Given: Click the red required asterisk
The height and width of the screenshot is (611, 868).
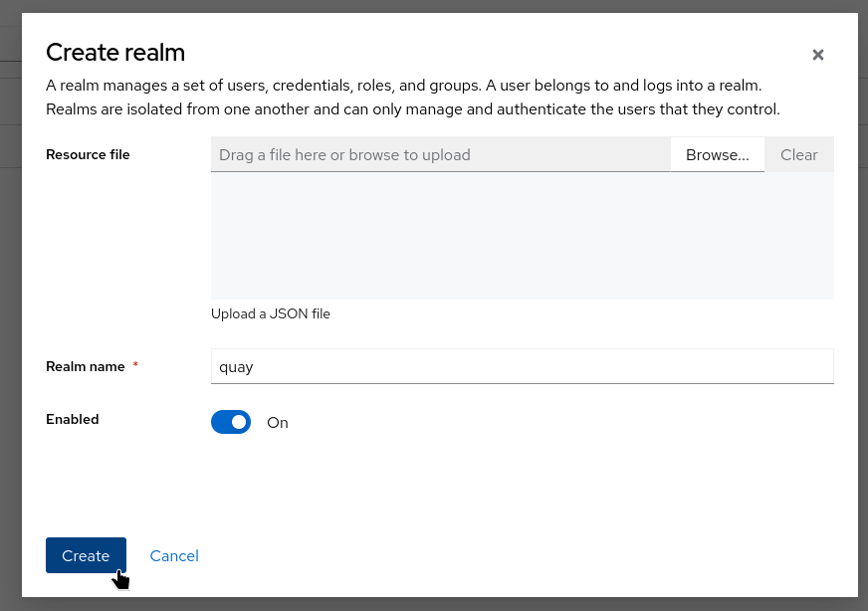Looking at the screenshot, I should pyautogui.click(x=135, y=365).
